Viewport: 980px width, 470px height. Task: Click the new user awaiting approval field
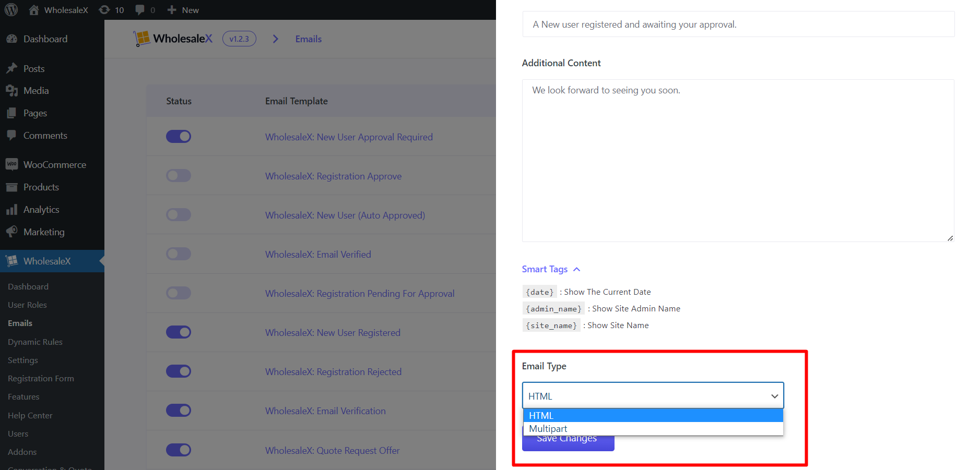point(738,25)
